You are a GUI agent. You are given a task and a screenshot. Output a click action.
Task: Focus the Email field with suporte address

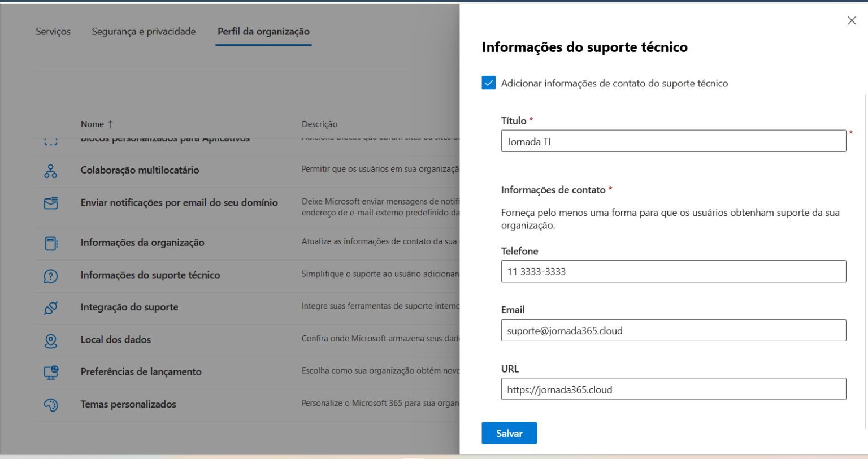click(x=674, y=330)
